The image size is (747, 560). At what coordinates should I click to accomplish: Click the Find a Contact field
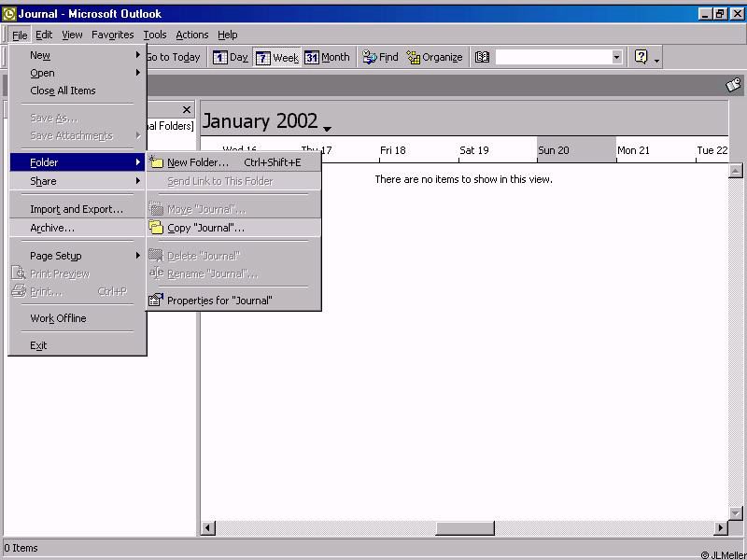click(x=553, y=57)
